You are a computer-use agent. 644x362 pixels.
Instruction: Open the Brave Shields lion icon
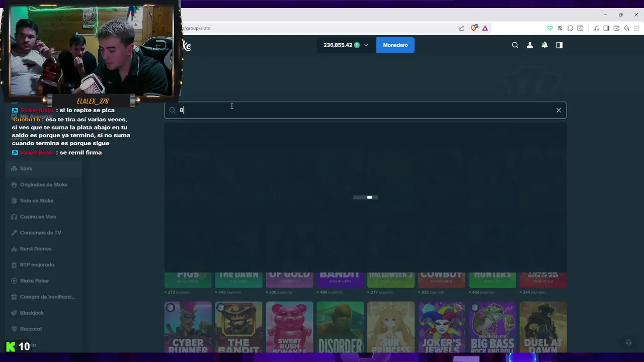tap(474, 28)
